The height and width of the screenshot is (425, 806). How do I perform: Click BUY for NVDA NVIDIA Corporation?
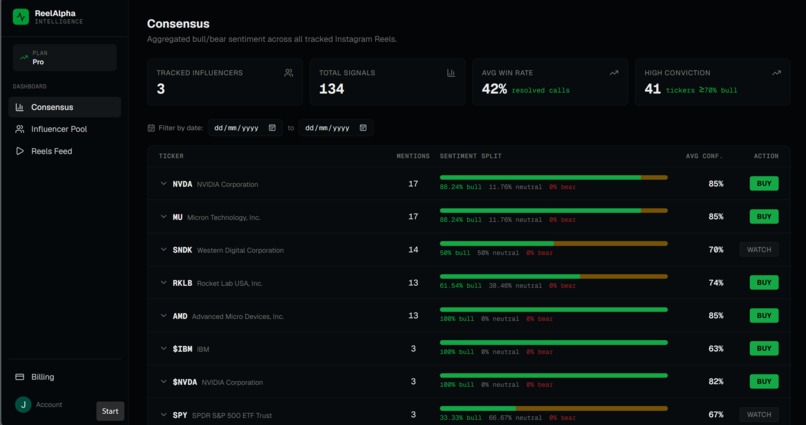pyautogui.click(x=764, y=183)
